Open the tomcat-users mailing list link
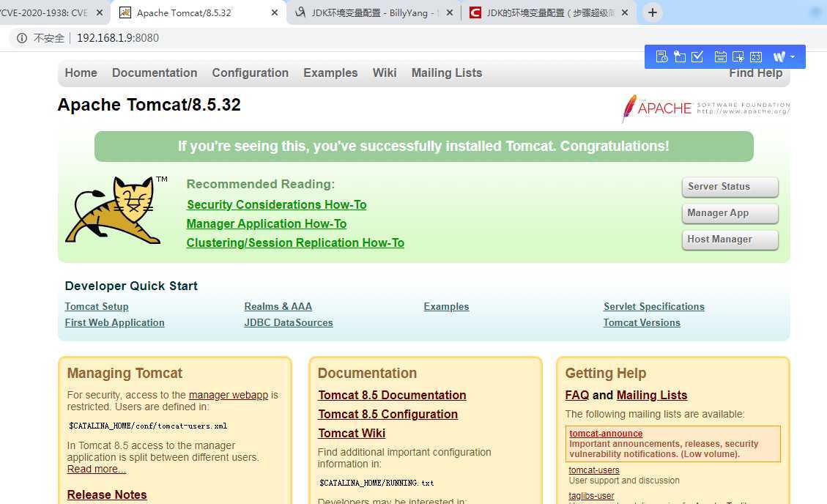 click(x=594, y=470)
